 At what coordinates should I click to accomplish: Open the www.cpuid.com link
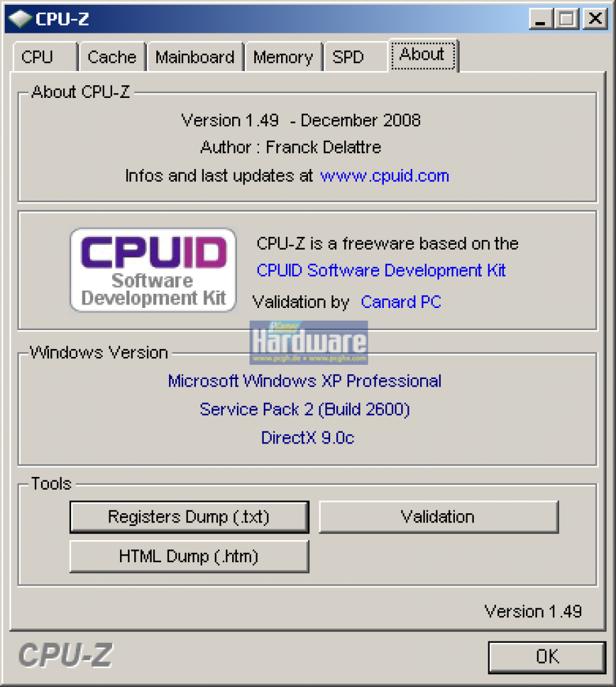(384, 176)
